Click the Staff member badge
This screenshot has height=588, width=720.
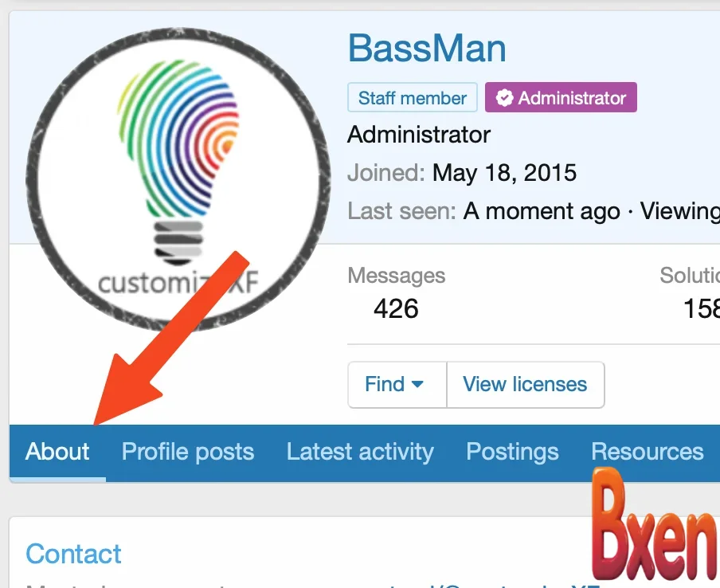[x=412, y=98]
